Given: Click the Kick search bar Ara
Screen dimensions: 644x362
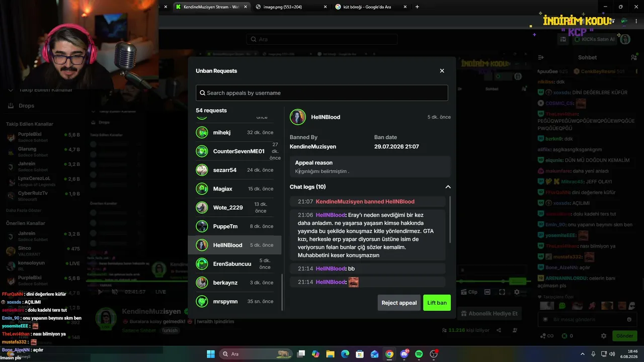Looking at the screenshot, I should [322, 39].
